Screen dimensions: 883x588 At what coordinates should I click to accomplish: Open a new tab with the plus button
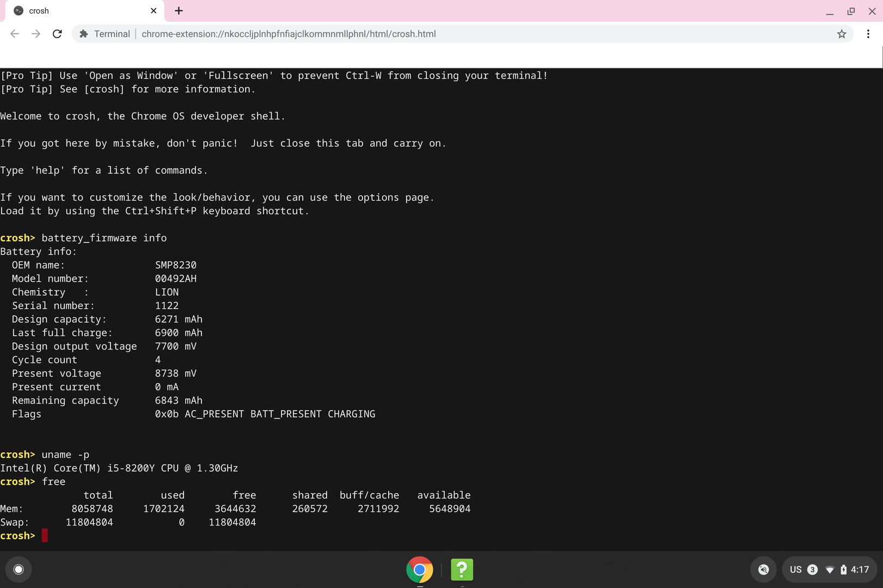pyautogui.click(x=179, y=10)
